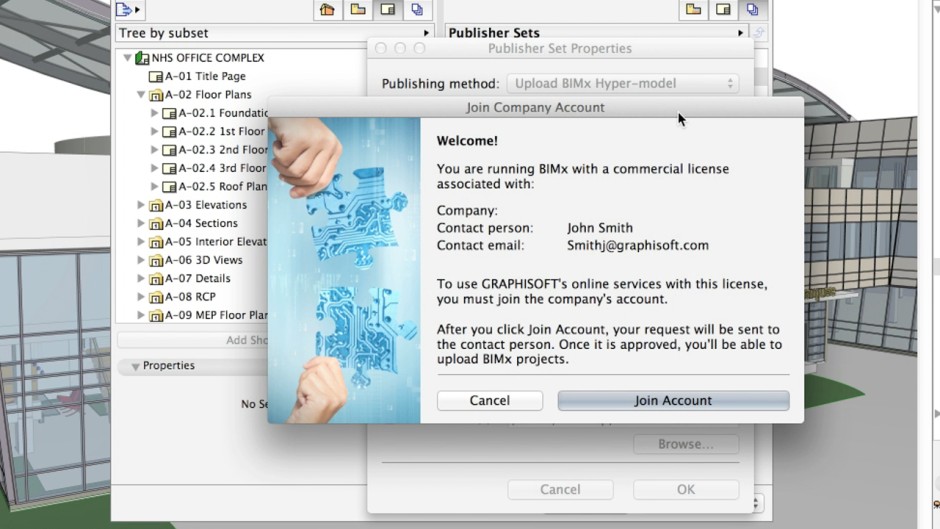Expand the A-08 RCP subset
940x529 pixels.
click(x=141, y=297)
